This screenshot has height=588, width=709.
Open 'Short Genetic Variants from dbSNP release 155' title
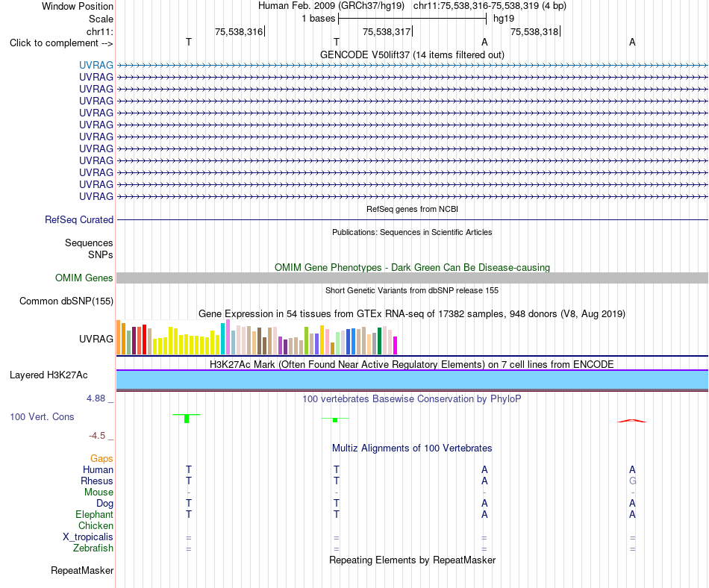pyautogui.click(x=412, y=290)
